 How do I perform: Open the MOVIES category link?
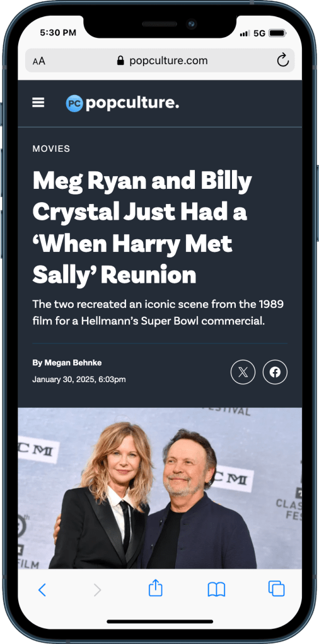[52, 149]
